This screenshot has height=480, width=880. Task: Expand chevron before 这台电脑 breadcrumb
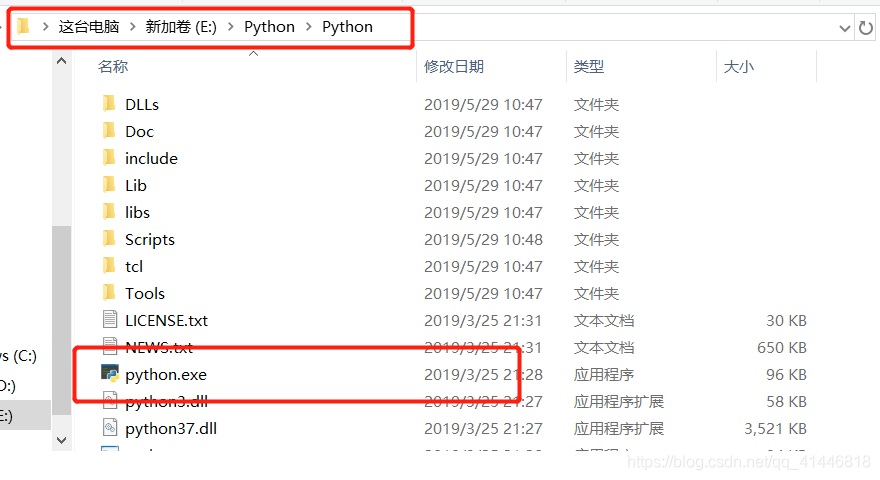45,27
